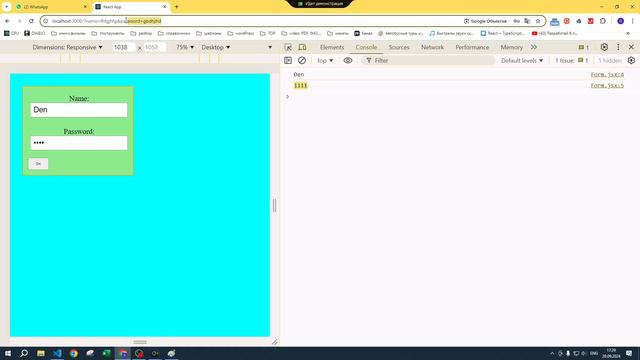Expand more DevTools tabs chevron
Image resolution: width=640 pixels, height=360 pixels.
(x=533, y=47)
